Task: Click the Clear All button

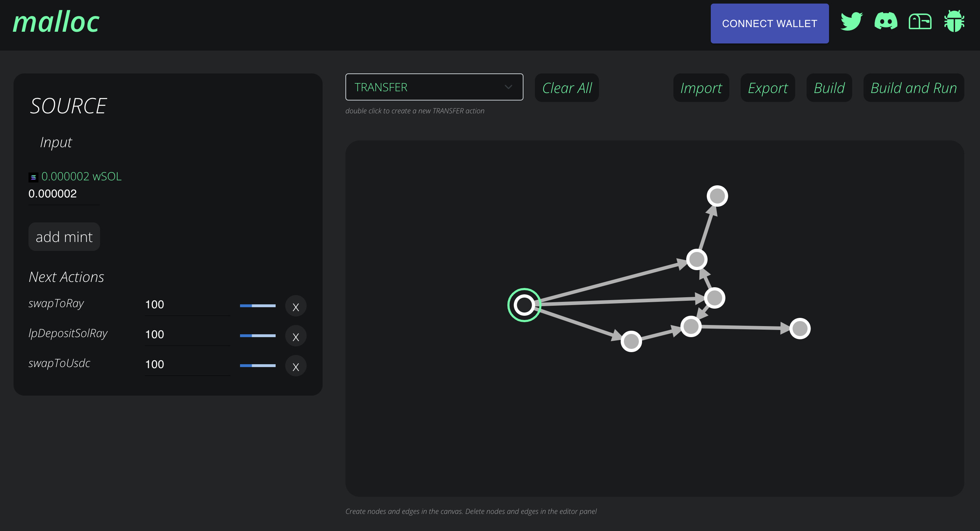Action: tap(567, 88)
